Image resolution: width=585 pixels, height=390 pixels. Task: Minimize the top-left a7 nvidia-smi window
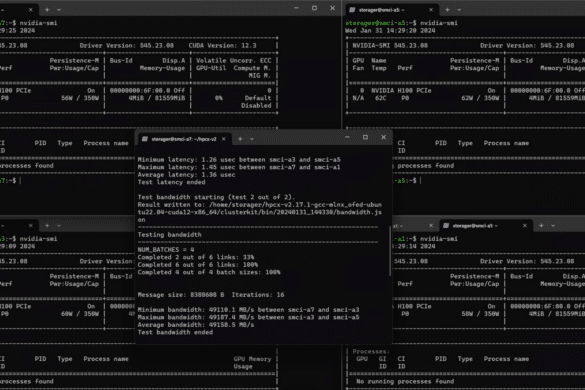[x=296, y=8]
